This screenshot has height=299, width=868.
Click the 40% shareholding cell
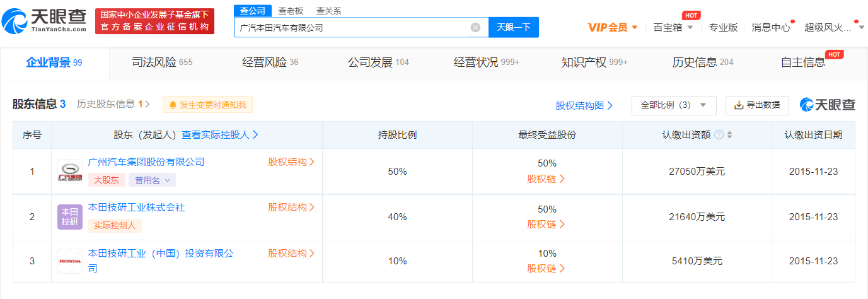[x=397, y=217]
